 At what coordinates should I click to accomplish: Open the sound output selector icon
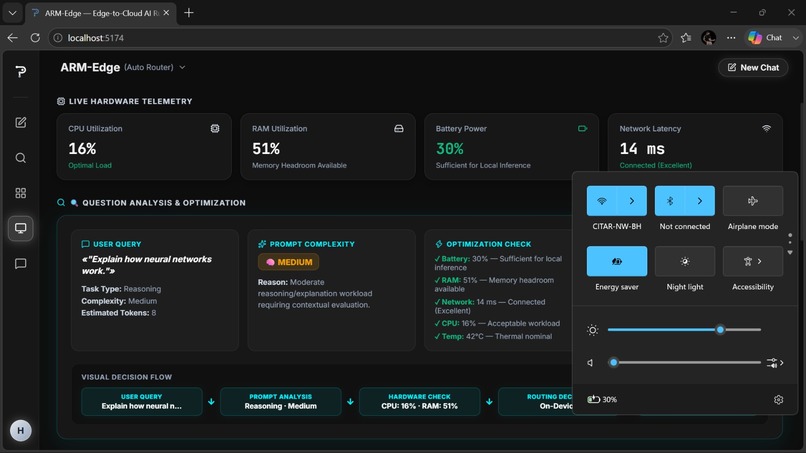point(775,363)
